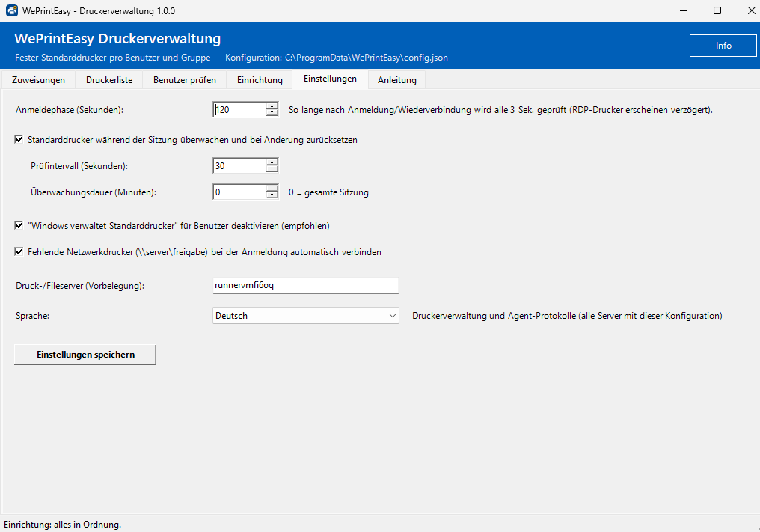The width and height of the screenshot is (760, 532).
Task: Click the 'Druckerverwaltung und Agent-Protokolle' hint text
Action: pyautogui.click(x=567, y=316)
